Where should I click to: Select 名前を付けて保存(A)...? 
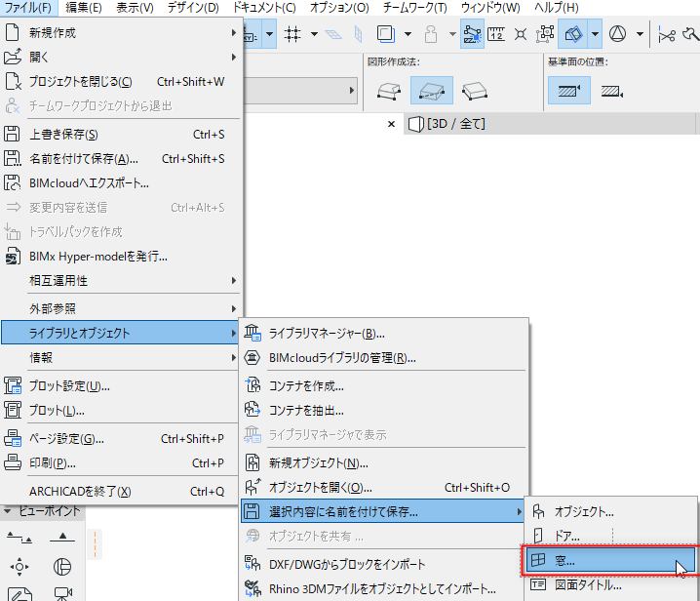[121, 159]
